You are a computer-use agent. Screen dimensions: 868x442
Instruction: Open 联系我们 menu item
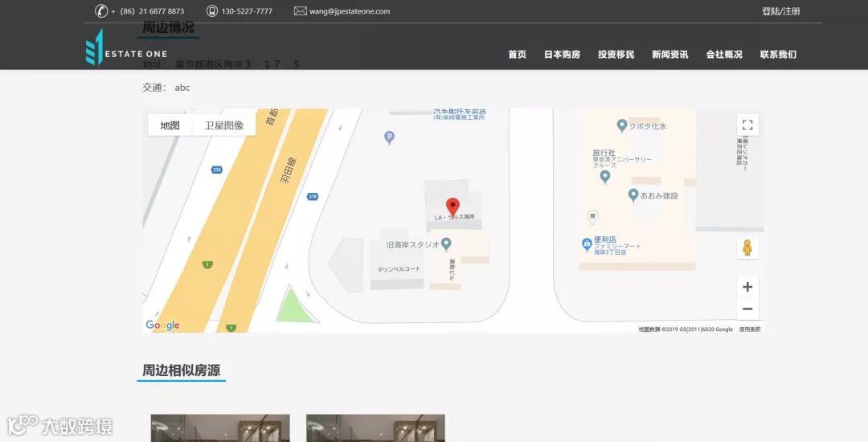(778, 54)
